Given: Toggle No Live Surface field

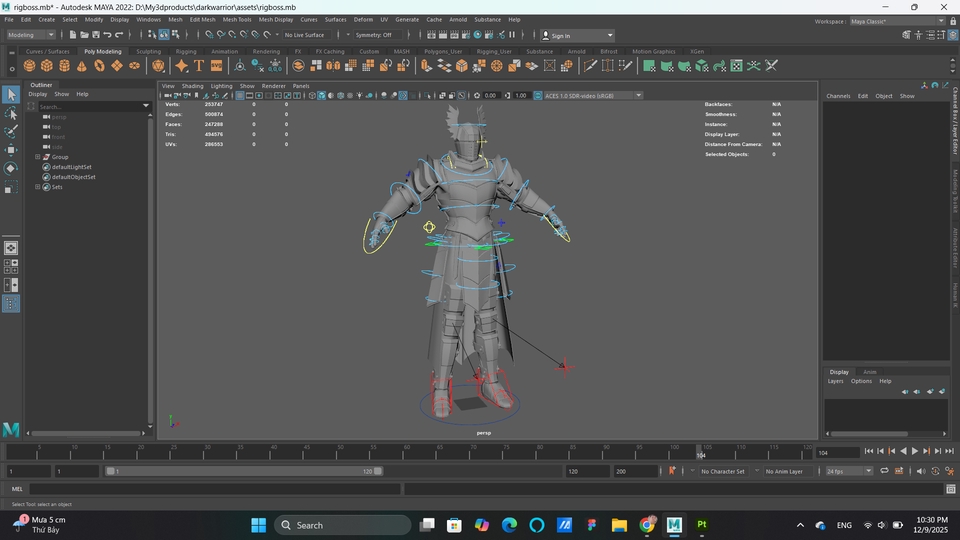Looking at the screenshot, I should point(304,35).
